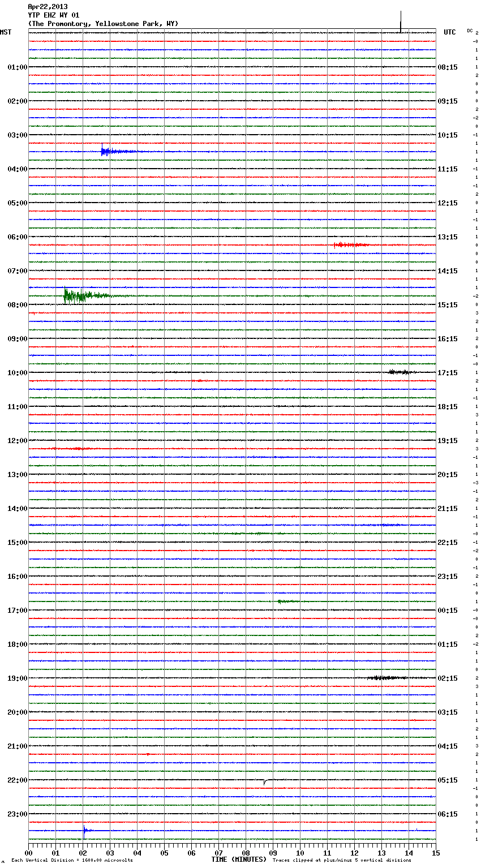Screen dimensions: 481x868
Task: Select the 22:00 MST time label
Action: point(18,780)
